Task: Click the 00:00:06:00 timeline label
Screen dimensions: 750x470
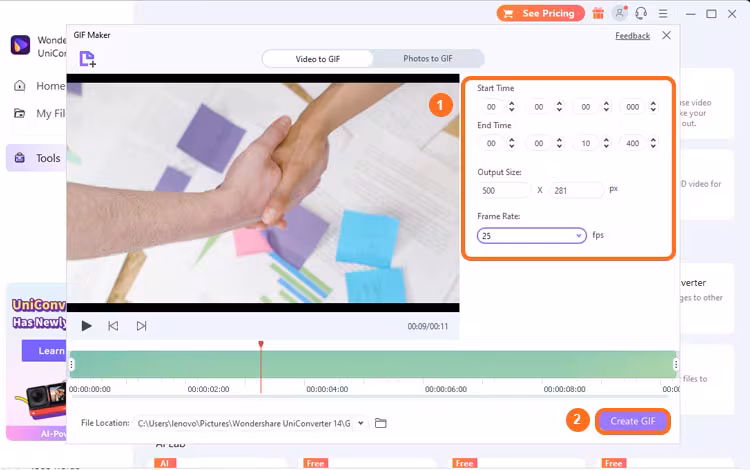Action: (446, 389)
